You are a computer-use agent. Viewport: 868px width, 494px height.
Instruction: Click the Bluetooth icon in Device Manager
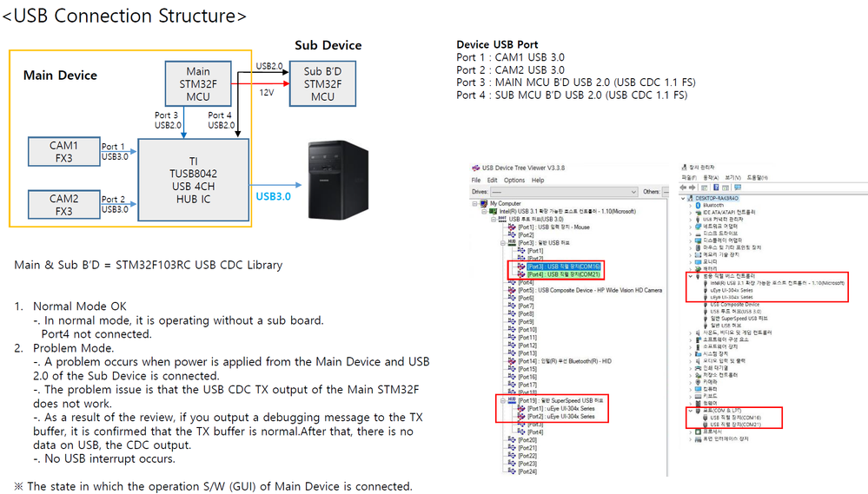(698, 205)
